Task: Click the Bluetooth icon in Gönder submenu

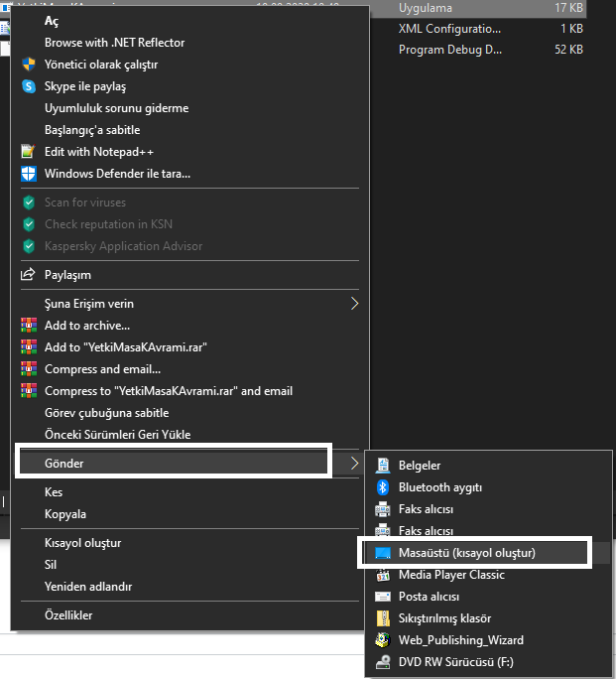Action: (x=383, y=487)
